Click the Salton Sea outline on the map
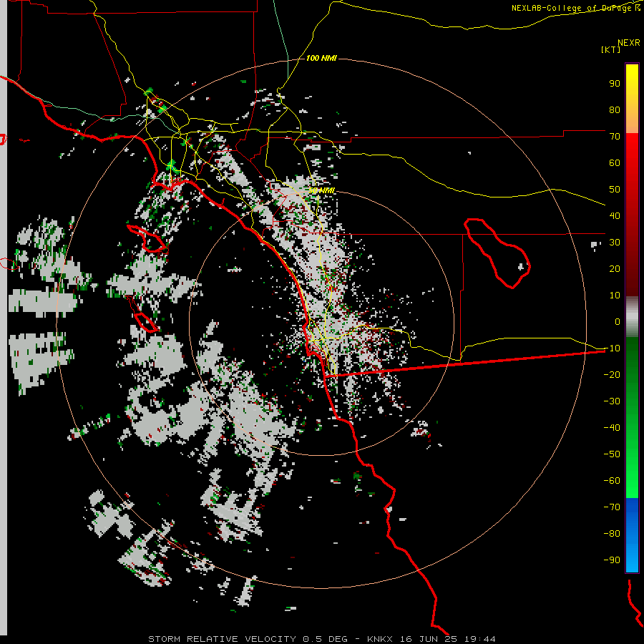 pos(497,253)
